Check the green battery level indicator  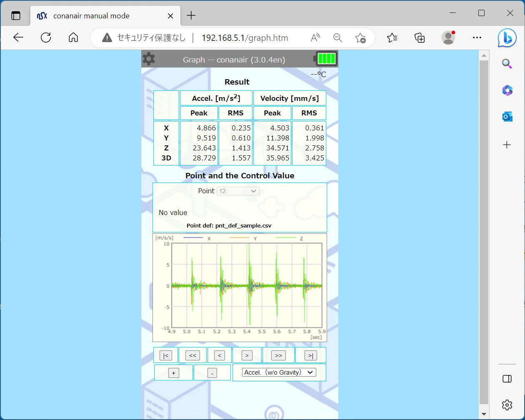coord(326,59)
